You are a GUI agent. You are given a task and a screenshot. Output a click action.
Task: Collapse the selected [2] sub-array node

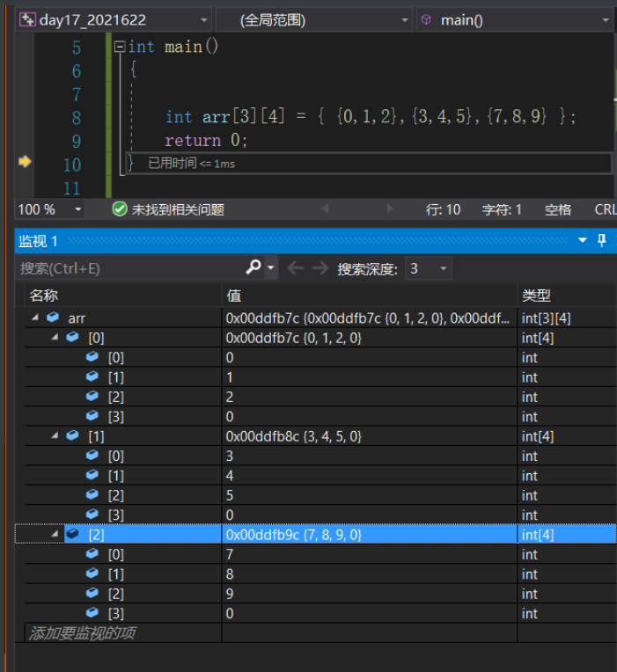tap(55, 534)
